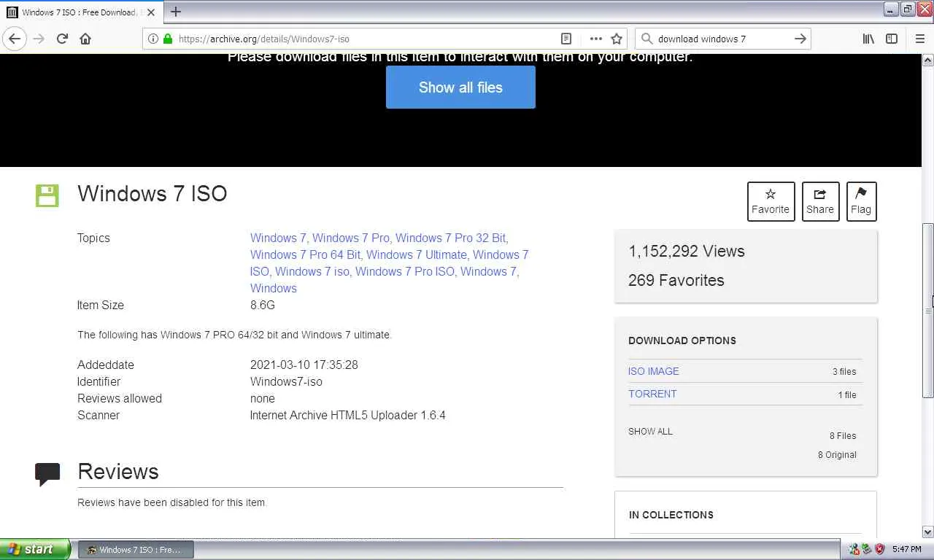Click SHOW ALL under download options
This screenshot has width=934, height=560.
[x=650, y=432]
